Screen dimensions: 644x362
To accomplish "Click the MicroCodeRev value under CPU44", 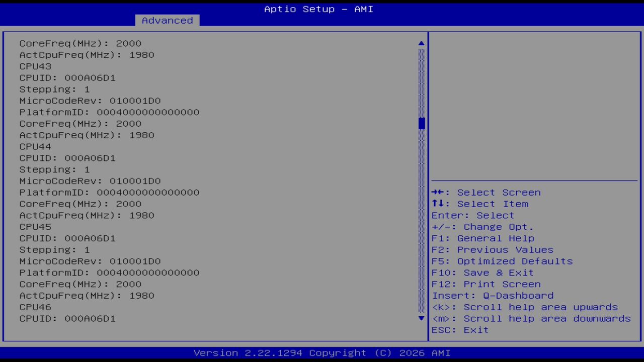I will tap(90, 180).
